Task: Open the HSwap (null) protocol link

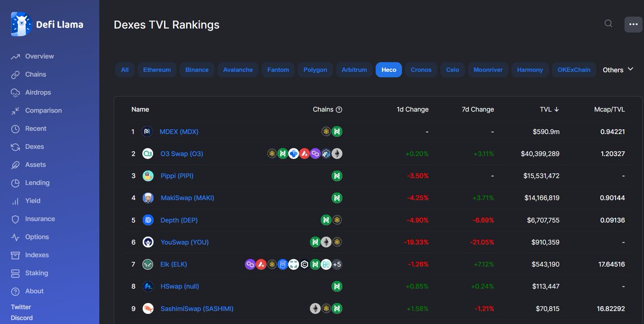Action: [x=180, y=286]
